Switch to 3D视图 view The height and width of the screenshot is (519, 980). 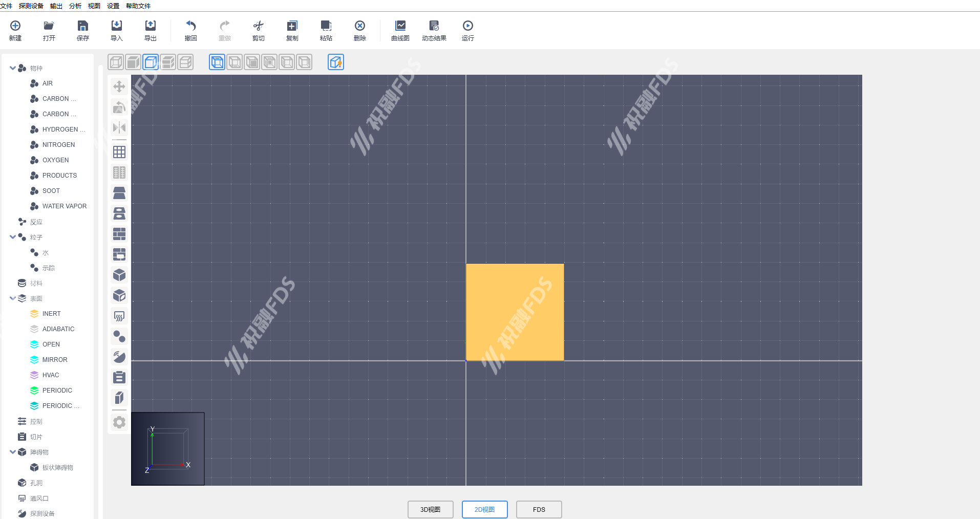click(430, 509)
